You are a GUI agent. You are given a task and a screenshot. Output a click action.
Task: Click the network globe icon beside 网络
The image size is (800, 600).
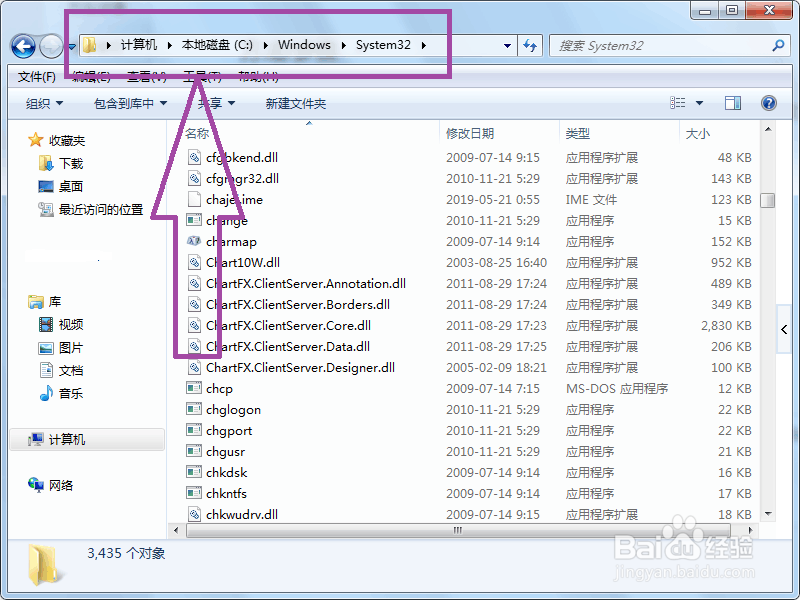pyautogui.click(x=36, y=485)
